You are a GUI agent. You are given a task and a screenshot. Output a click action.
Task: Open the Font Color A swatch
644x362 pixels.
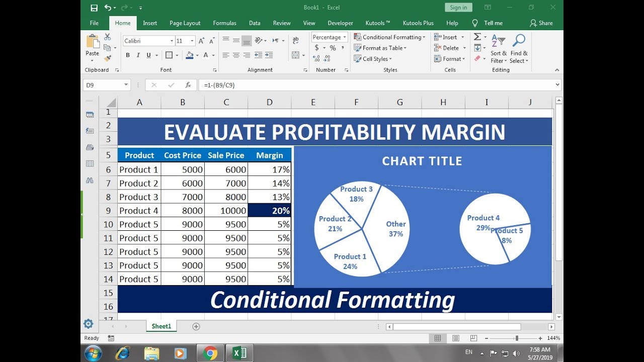click(x=207, y=55)
